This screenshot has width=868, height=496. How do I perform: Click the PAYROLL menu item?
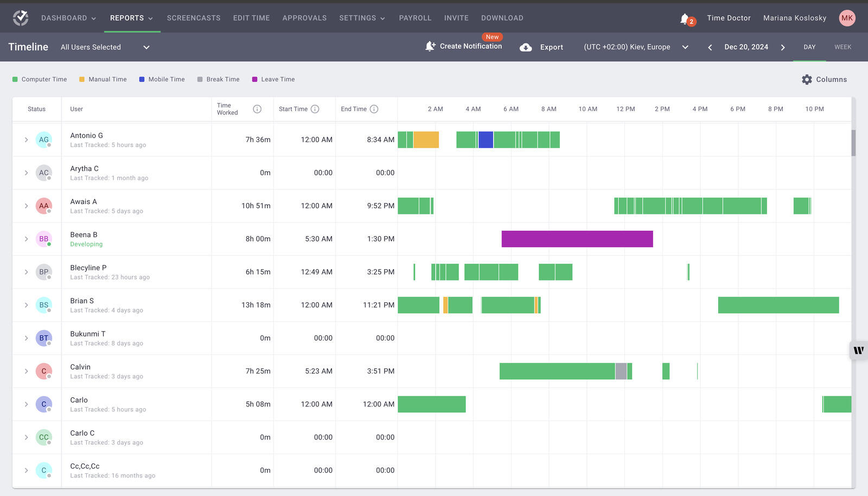tap(415, 17)
